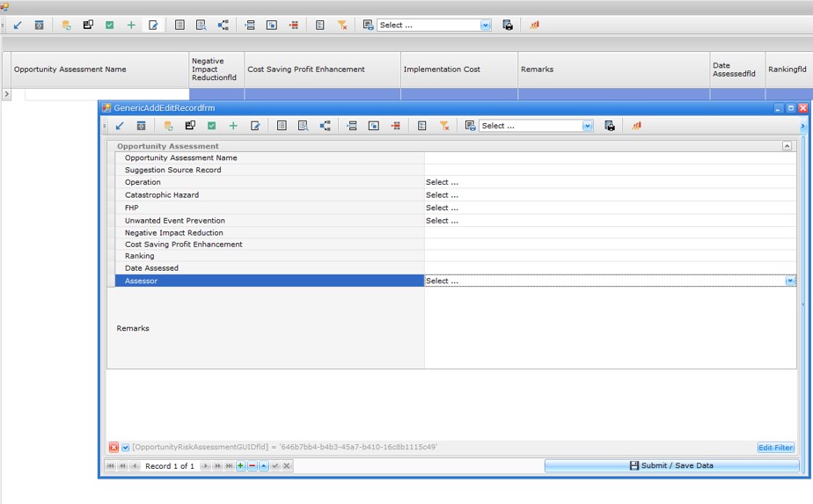
Task: Click the clear filter funnel icon in the dialog toolbar
Action: click(x=444, y=126)
